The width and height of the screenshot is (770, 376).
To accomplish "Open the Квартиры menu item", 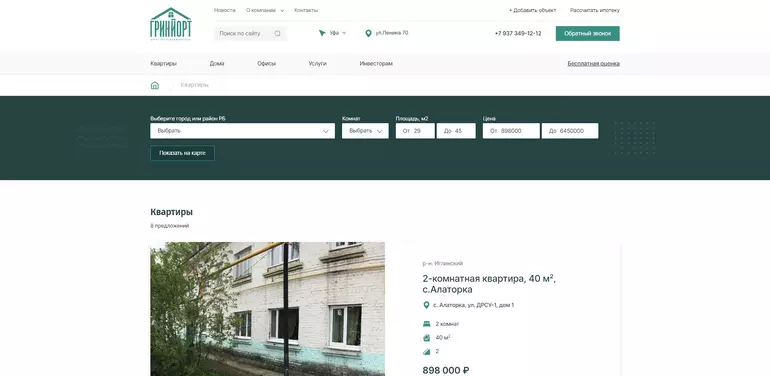I will point(164,64).
